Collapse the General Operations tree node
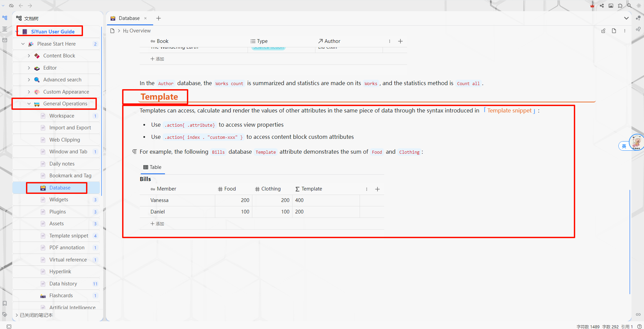 click(x=29, y=104)
